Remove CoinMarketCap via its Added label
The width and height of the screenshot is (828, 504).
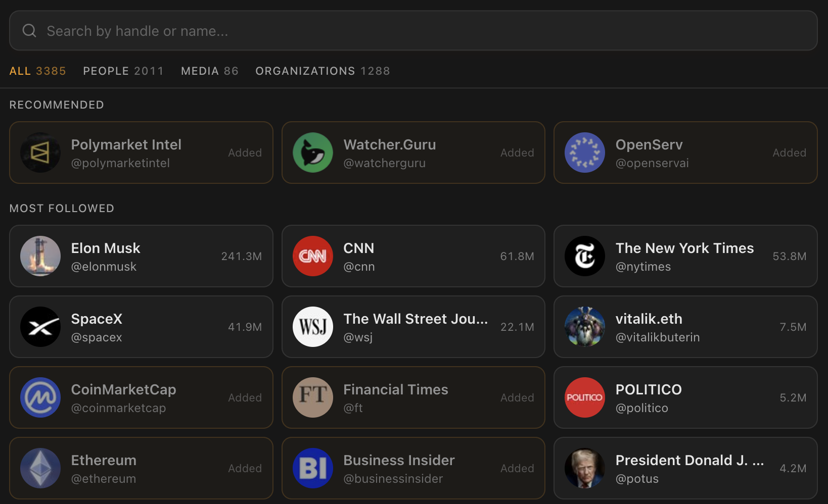click(245, 397)
